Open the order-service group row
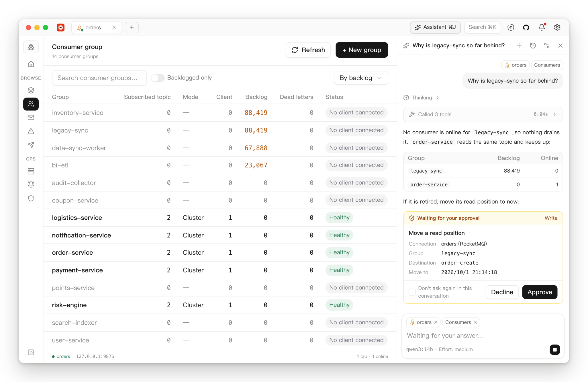This screenshot has height=382, width=588. [x=220, y=253]
